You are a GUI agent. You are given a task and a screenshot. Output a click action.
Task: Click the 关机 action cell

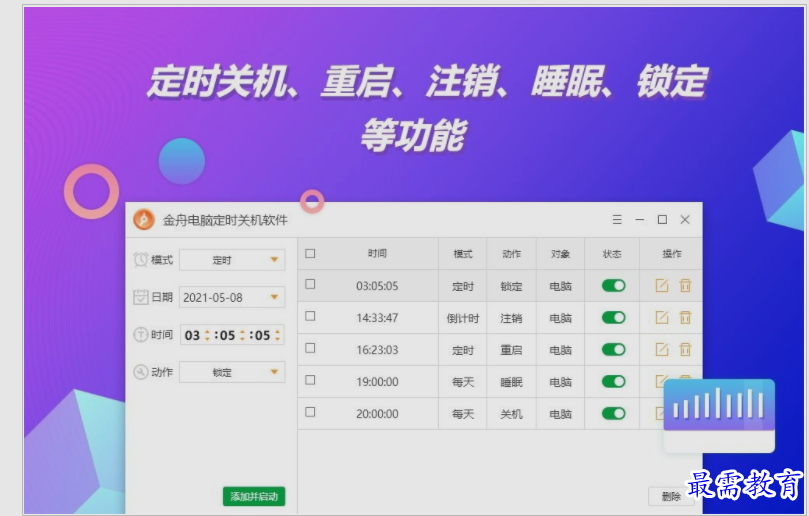coord(511,414)
